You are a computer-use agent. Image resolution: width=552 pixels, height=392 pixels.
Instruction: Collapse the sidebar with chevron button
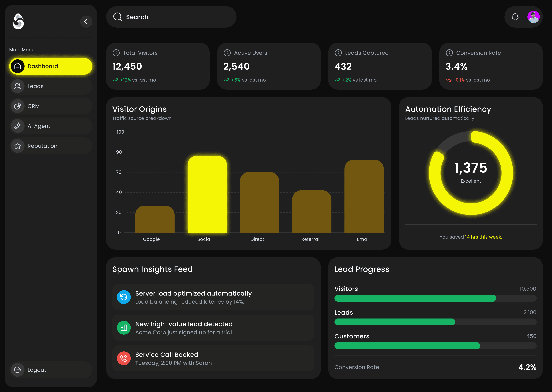pyautogui.click(x=86, y=22)
